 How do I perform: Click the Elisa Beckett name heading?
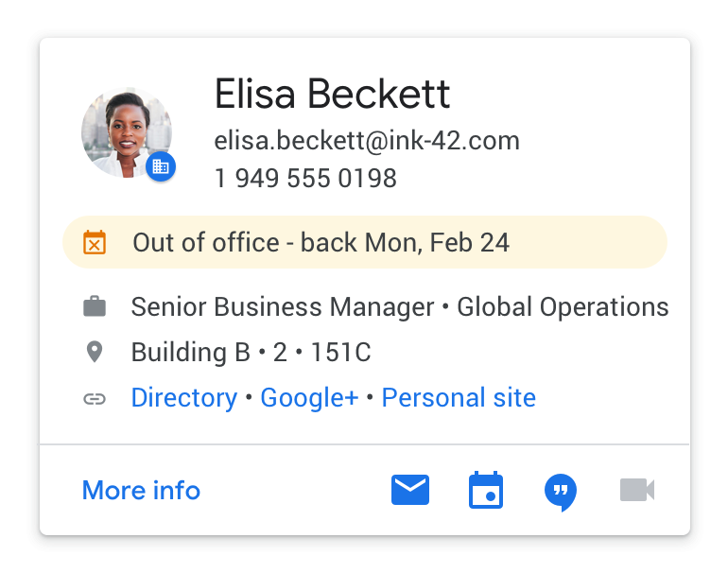[x=332, y=95]
